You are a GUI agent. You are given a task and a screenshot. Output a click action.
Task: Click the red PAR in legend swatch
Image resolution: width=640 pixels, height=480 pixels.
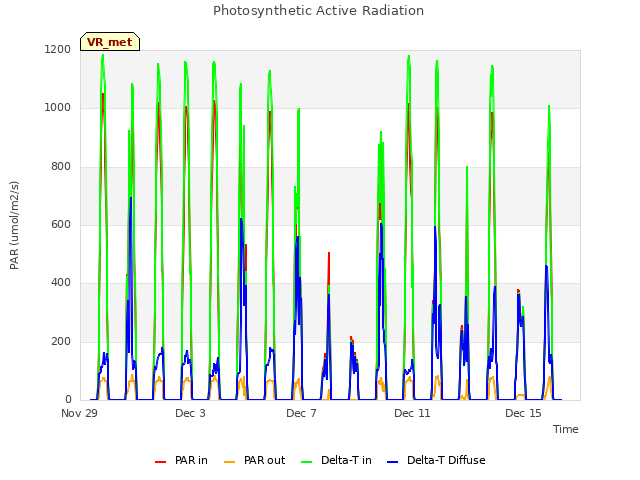[160, 462]
